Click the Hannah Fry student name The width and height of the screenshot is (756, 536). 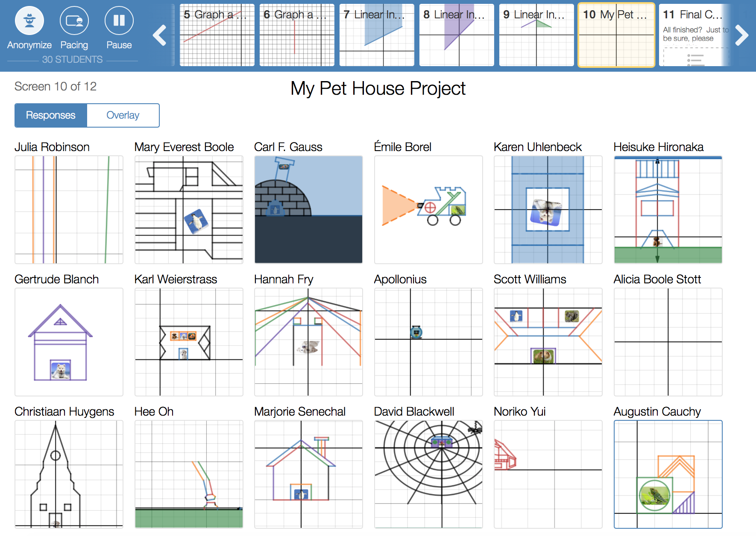pyautogui.click(x=284, y=279)
